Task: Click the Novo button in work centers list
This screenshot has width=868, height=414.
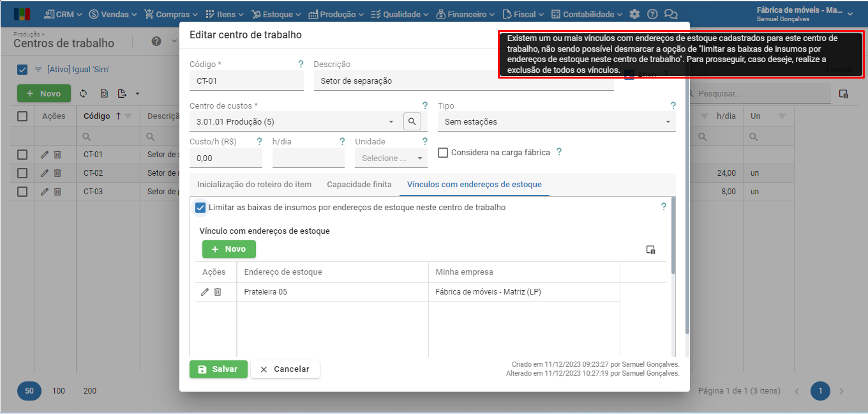Action: point(44,93)
